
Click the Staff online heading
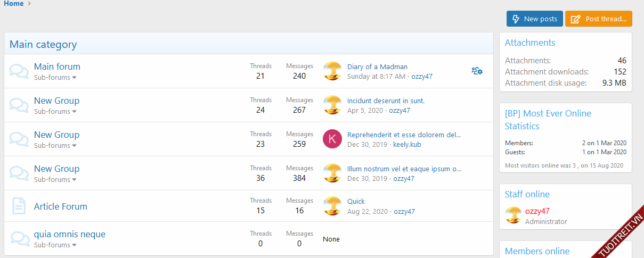[x=527, y=194]
